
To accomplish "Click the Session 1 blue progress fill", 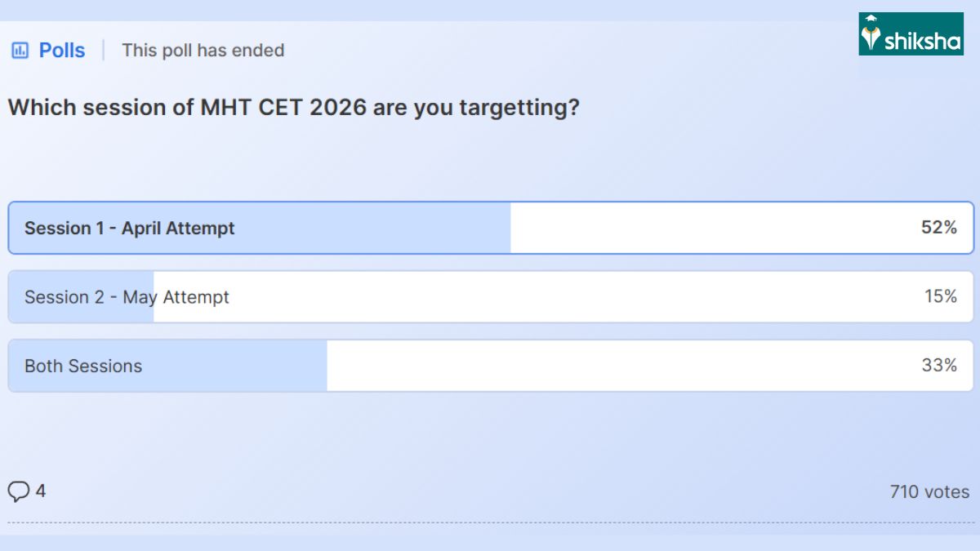I will pos(367,229).
